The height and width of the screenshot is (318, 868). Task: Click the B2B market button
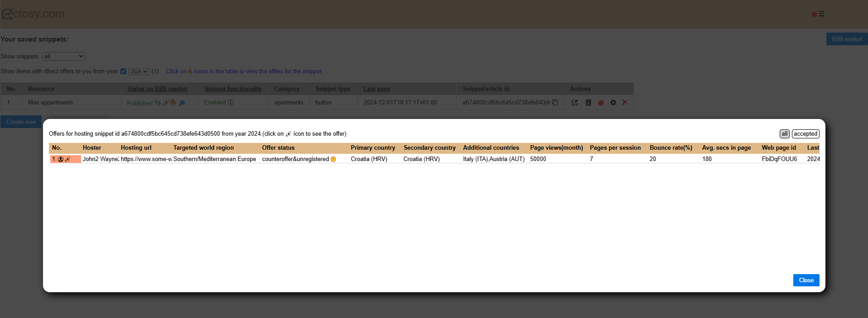846,39
